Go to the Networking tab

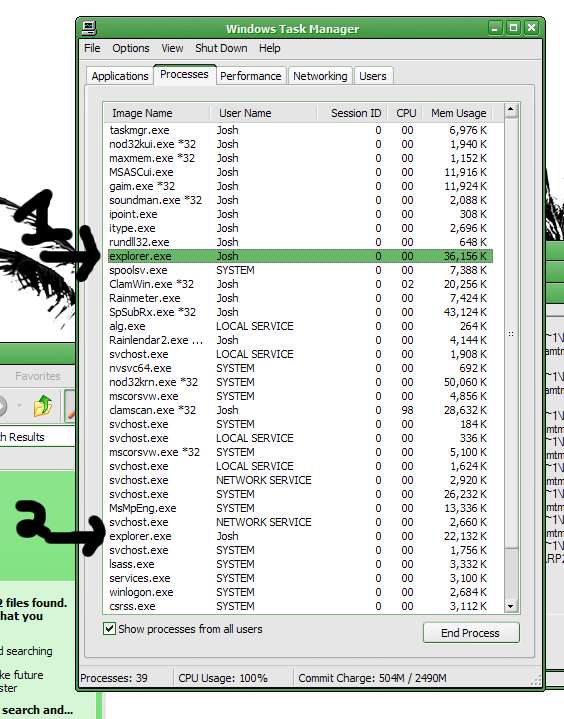[320, 76]
